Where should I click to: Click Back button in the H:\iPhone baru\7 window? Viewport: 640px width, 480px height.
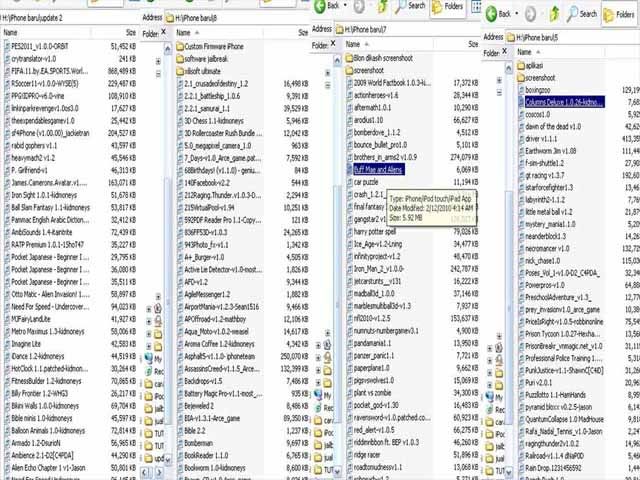coord(327,5)
